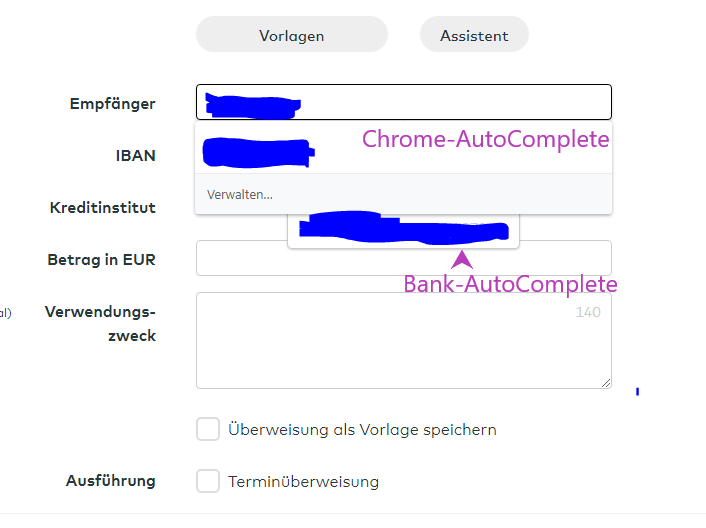Click the Empfänger field label
The image size is (706, 528).
(112, 103)
